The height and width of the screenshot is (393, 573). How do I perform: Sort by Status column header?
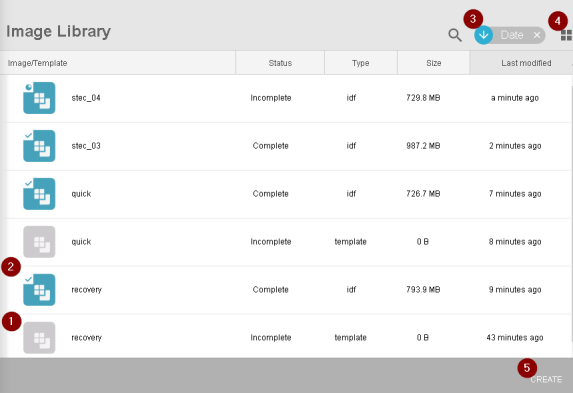pos(280,63)
